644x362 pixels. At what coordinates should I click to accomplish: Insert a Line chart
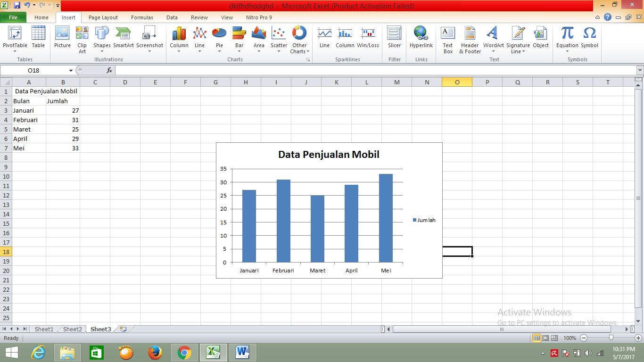pyautogui.click(x=200, y=40)
